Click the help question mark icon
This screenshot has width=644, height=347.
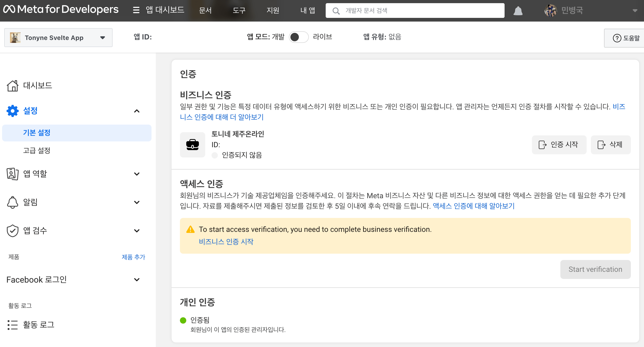pos(617,38)
